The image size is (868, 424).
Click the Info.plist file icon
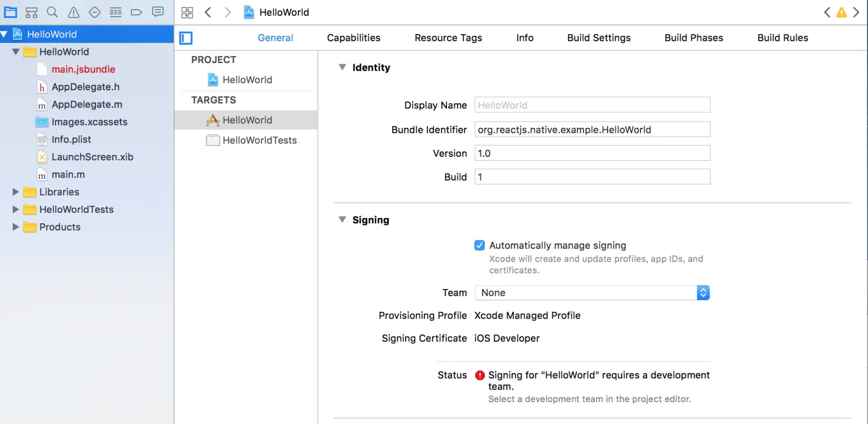click(42, 139)
